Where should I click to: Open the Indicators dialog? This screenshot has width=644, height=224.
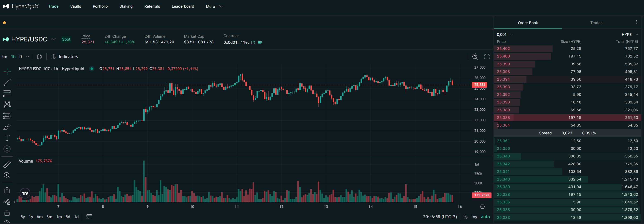pyautogui.click(x=65, y=57)
